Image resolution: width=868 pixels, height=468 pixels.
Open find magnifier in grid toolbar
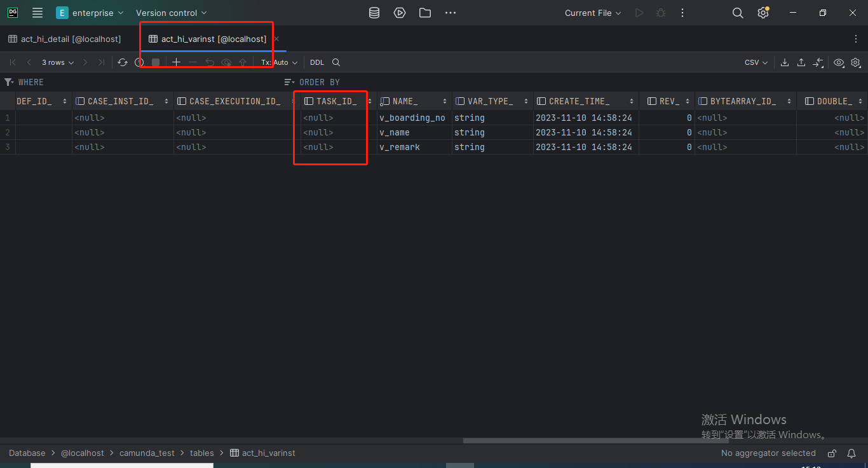(336, 62)
